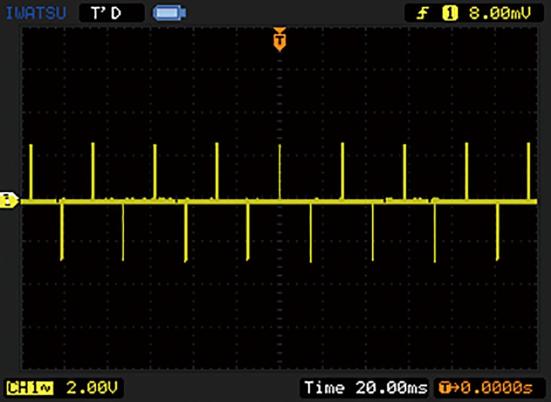Click the channel 1 ground level marker
This screenshot has width=551, height=402.
pos(9,201)
